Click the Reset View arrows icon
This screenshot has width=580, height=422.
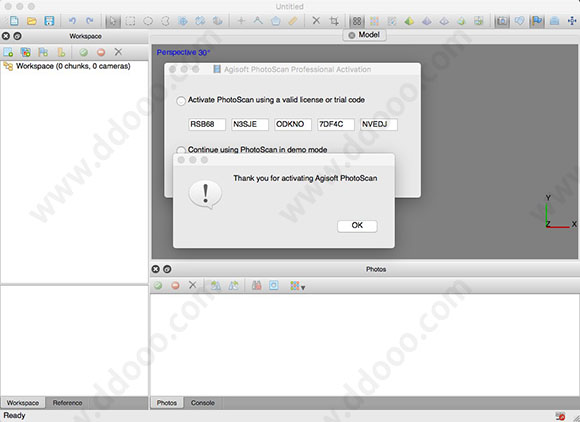[x=572, y=21]
